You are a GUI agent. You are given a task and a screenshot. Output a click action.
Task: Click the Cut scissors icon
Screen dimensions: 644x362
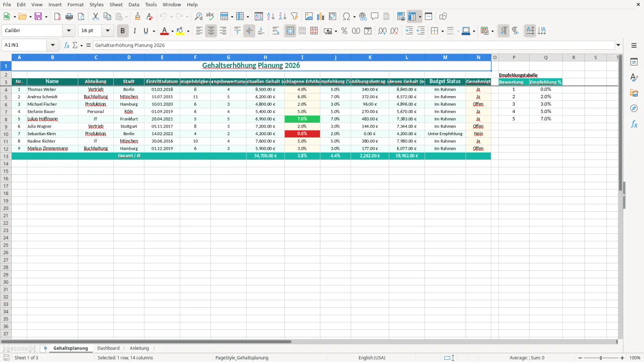pyautogui.click(x=96, y=17)
